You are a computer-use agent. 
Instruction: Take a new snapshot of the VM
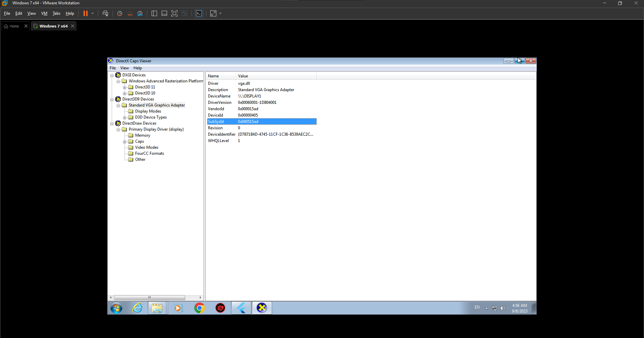pos(119,13)
